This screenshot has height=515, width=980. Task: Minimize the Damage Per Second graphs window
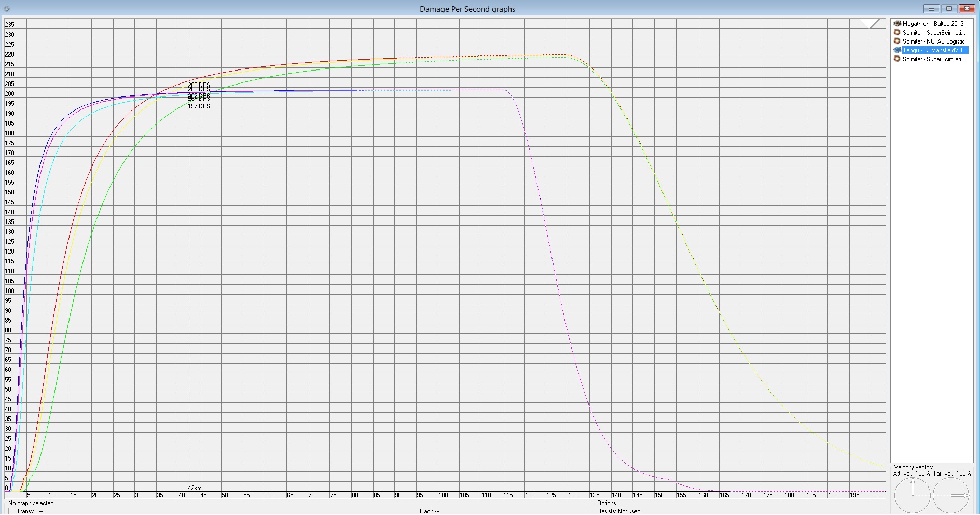click(x=932, y=9)
